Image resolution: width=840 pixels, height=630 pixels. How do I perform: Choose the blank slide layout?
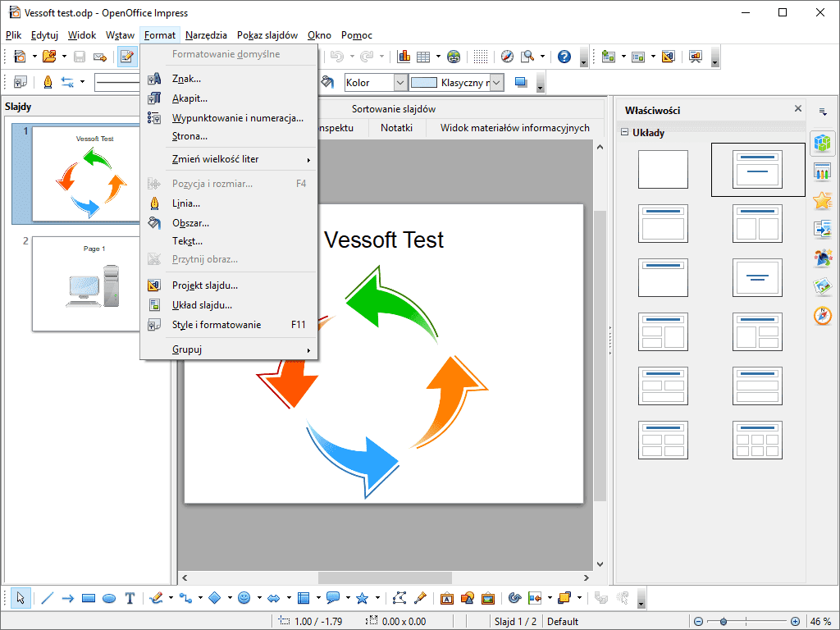[663, 169]
